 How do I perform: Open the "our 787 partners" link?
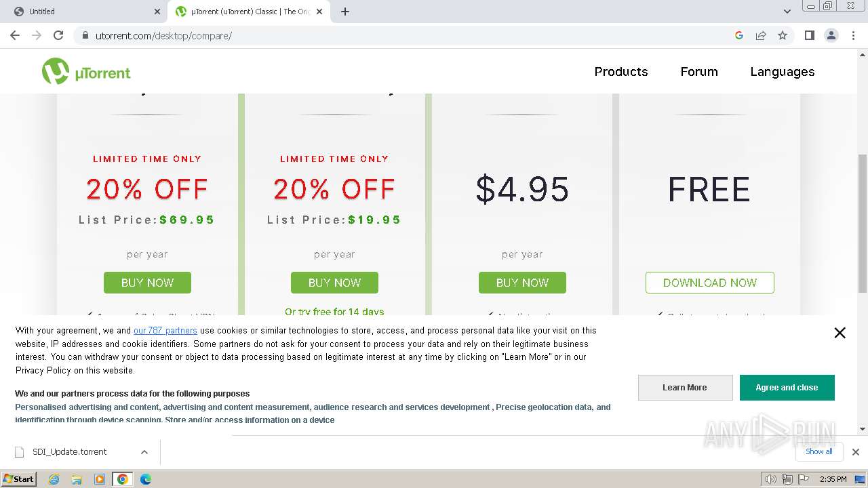pos(165,331)
